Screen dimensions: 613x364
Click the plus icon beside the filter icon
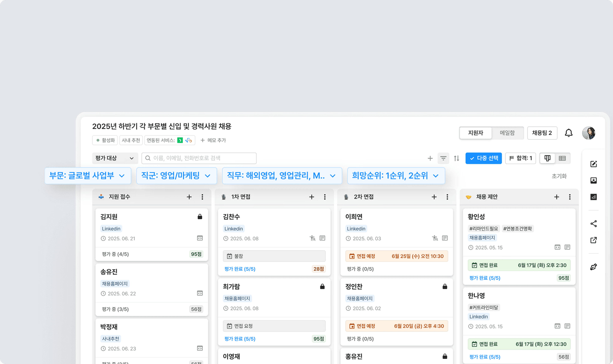(x=430, y=158)
